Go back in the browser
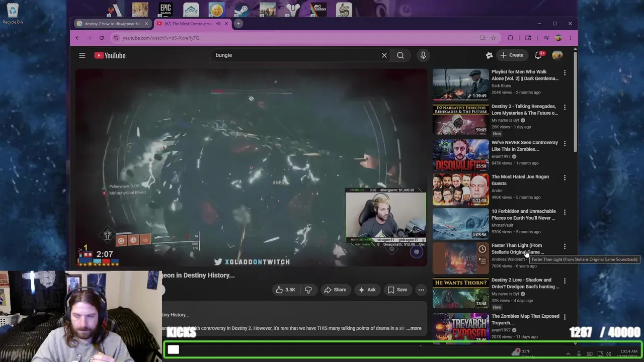Image resolution: width=644 pixels, height=362 pixels. 77,38
